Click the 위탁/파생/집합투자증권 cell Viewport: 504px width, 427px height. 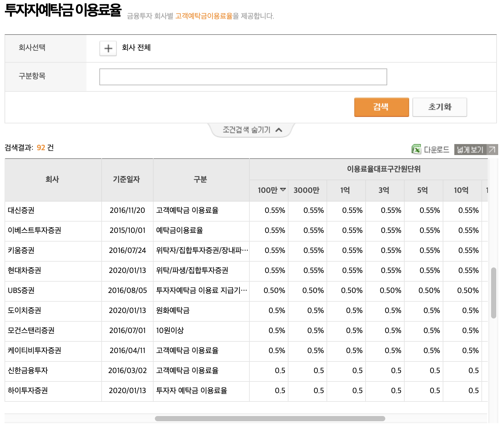(201, 271)
